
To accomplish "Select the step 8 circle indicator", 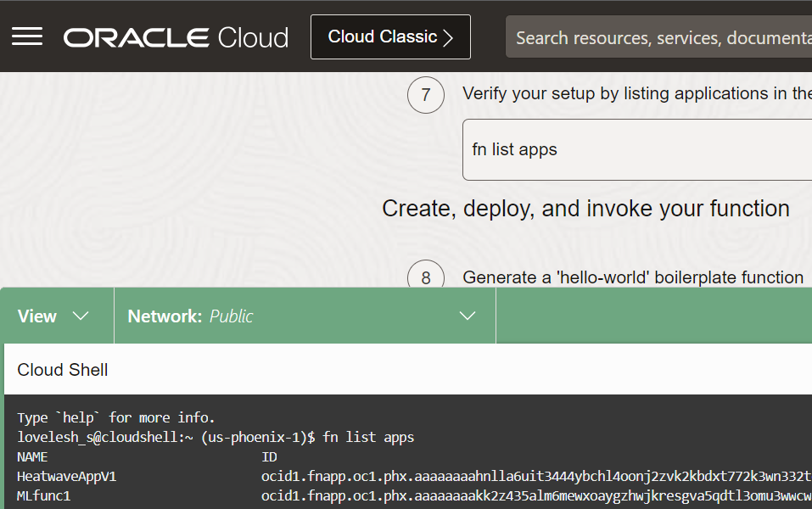I will 425,277.
